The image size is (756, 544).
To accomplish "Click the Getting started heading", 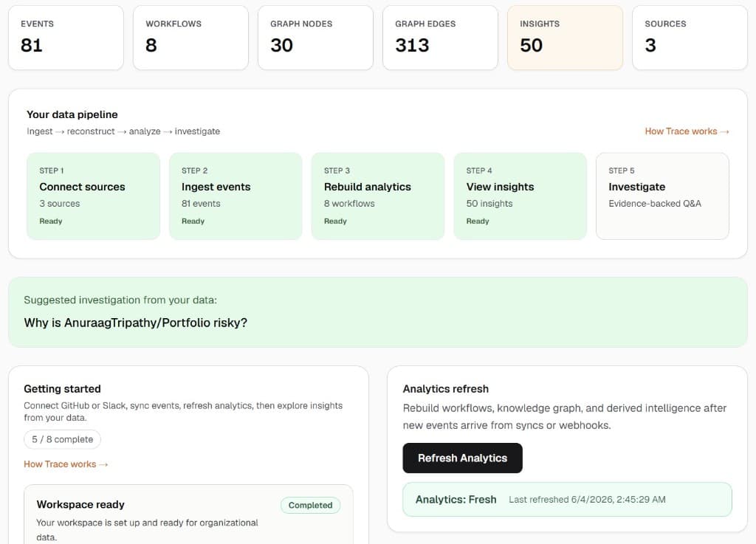I will click(62, 389).
